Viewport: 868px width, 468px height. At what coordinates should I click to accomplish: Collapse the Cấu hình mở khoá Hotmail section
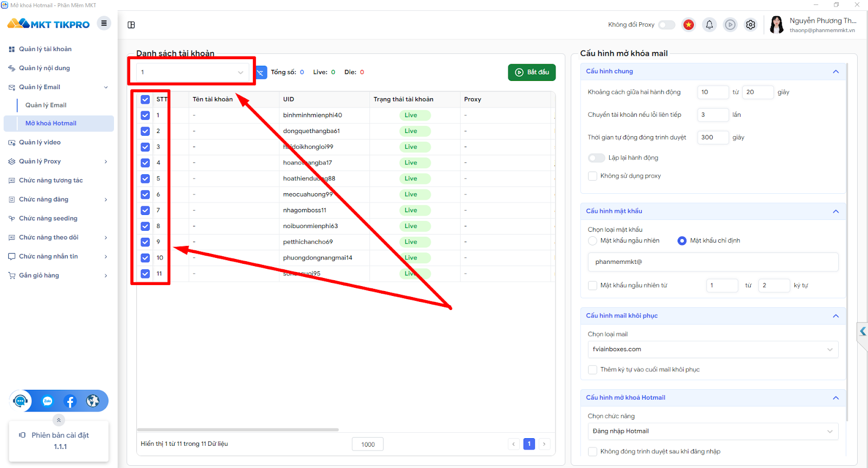[x=835, y=398]
